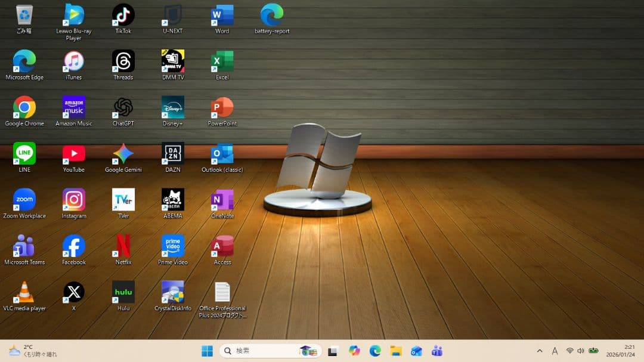Image resolution: width=644 pixels, height=362 pixels.
Task: Select the ChatGPT desktop icon
Action: (x=123, y=108)
